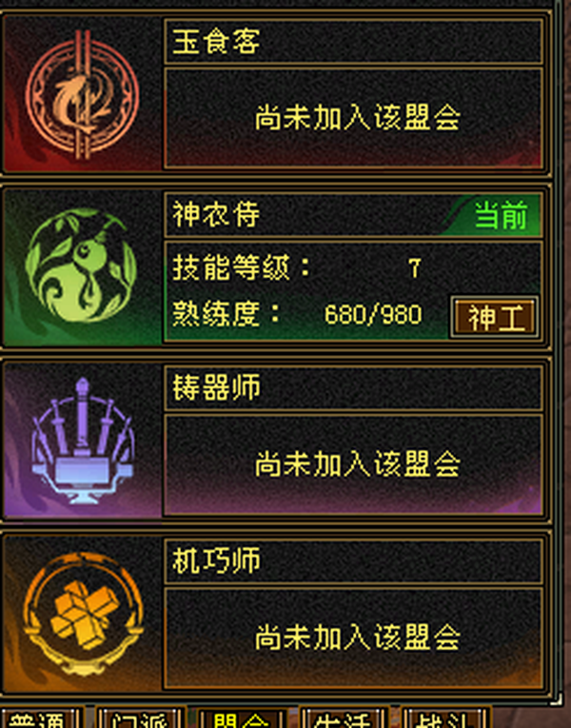The width and height of the screenshot is (571, 728).
Task: Click the green 神农侍 gourd emblem
Action: click(81, 266)
